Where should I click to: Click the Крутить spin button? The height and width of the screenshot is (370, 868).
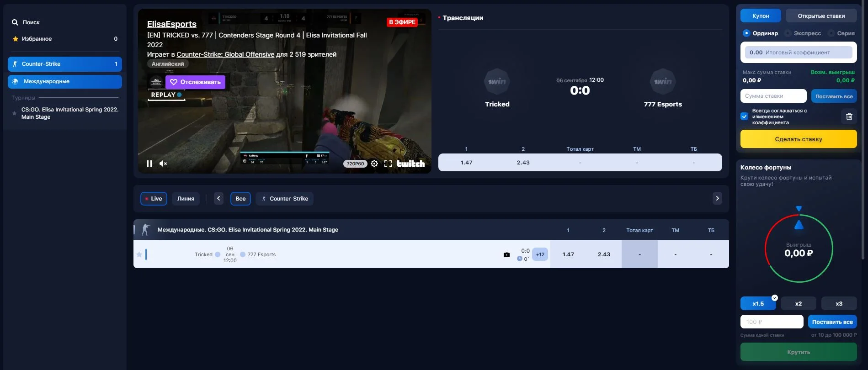click(x=799, y=352)
